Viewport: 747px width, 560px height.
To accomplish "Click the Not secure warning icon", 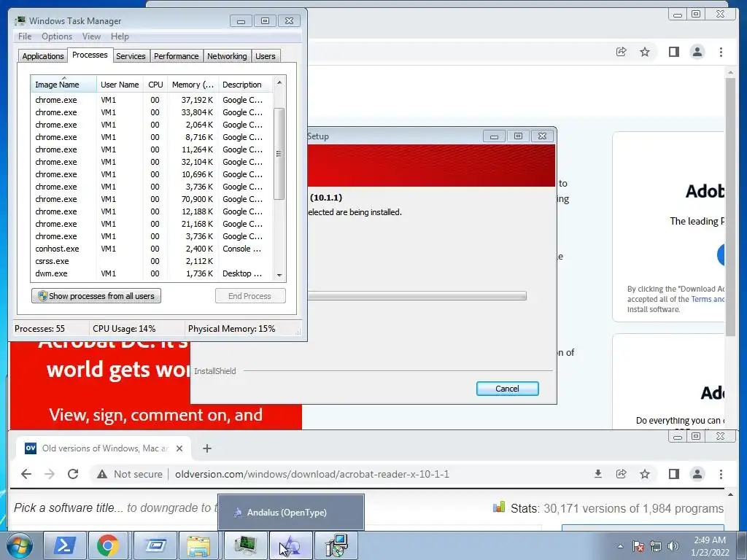I will pos(102,474).
